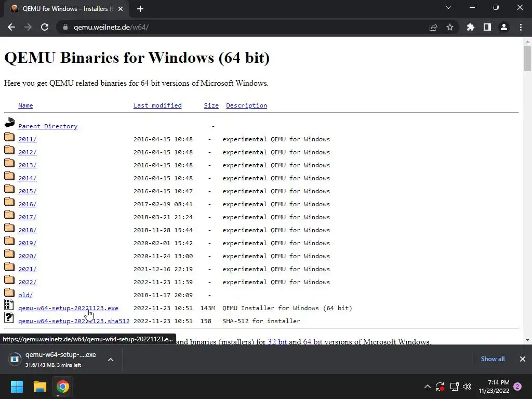Click folder icon beside 2011/
This screenshot has width=532, height=399.
(9, 137)
